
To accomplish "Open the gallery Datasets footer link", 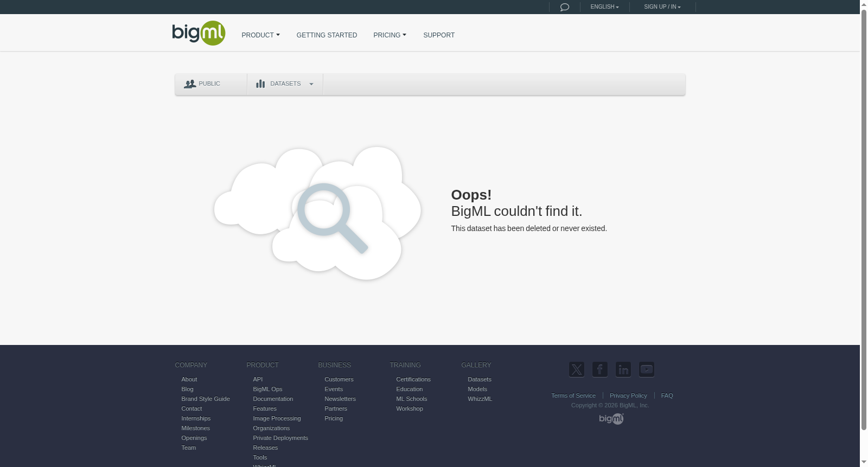I will pos(480,380).
